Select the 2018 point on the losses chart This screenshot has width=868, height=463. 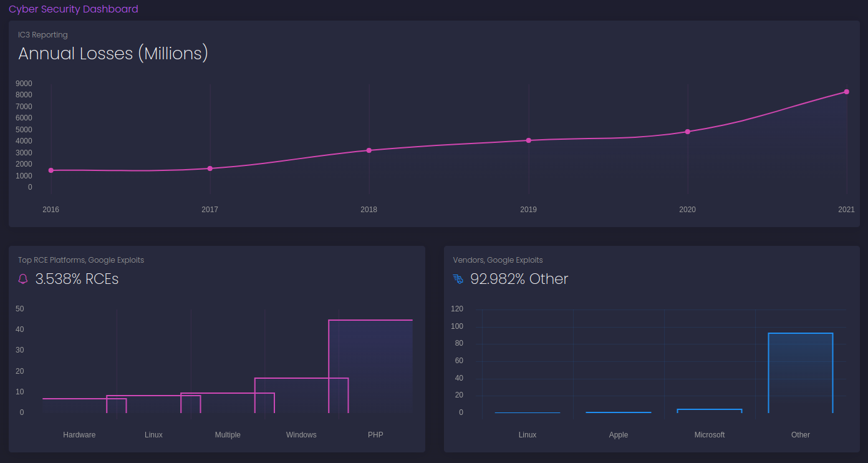pos(369,150)
